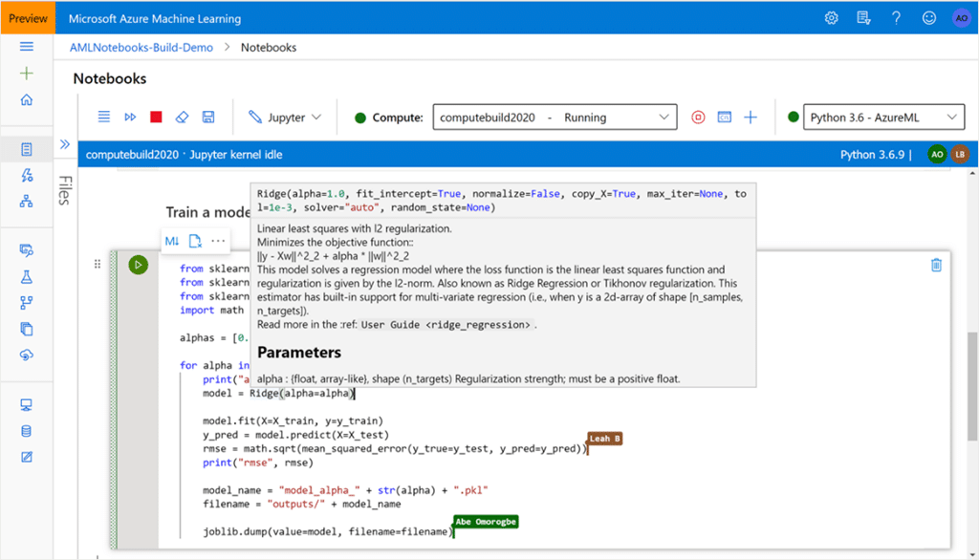Viewport: 979px width, 560px height.
Task: Clear outputs with the eraser icon
Action: [182, 117]
